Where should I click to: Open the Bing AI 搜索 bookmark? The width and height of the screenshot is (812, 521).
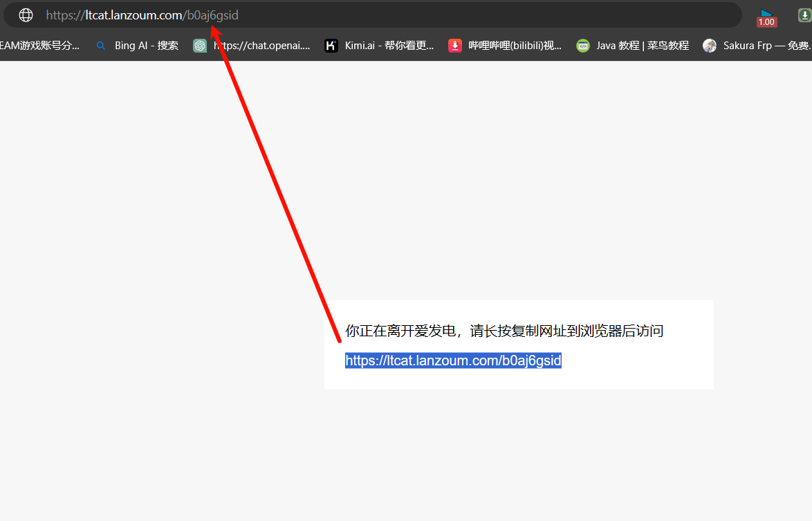(145, 45)
